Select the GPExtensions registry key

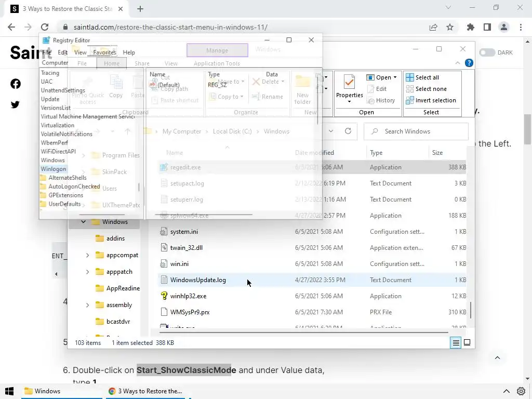62,195
